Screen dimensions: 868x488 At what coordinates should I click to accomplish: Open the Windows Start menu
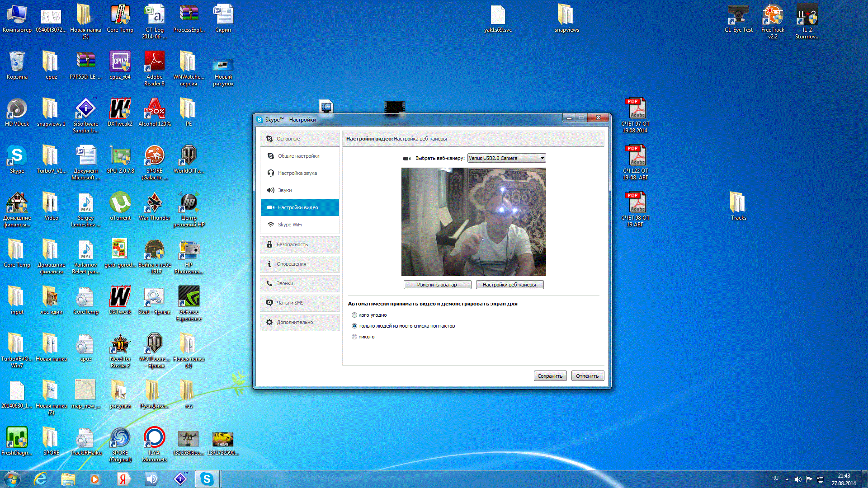12,479
